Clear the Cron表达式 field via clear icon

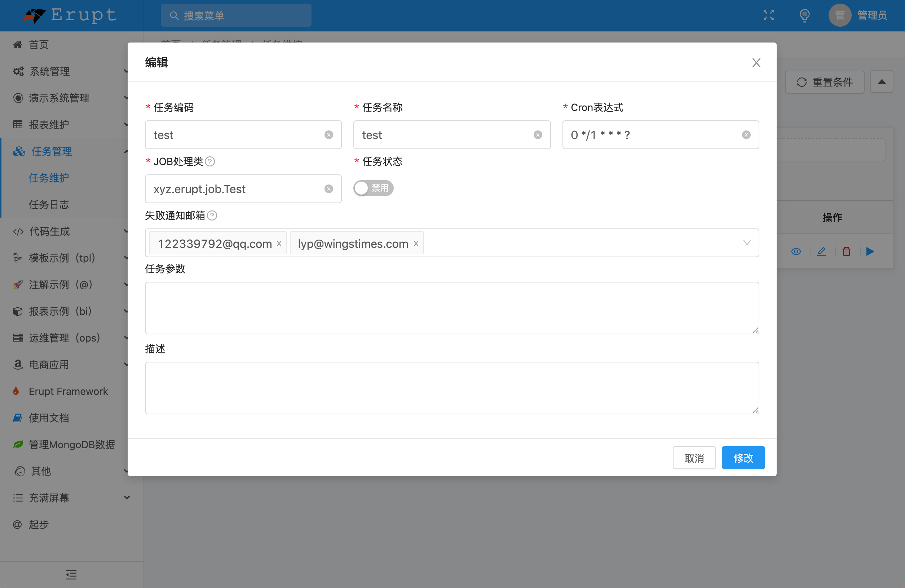pyautogui.click(x=746, y=135)
